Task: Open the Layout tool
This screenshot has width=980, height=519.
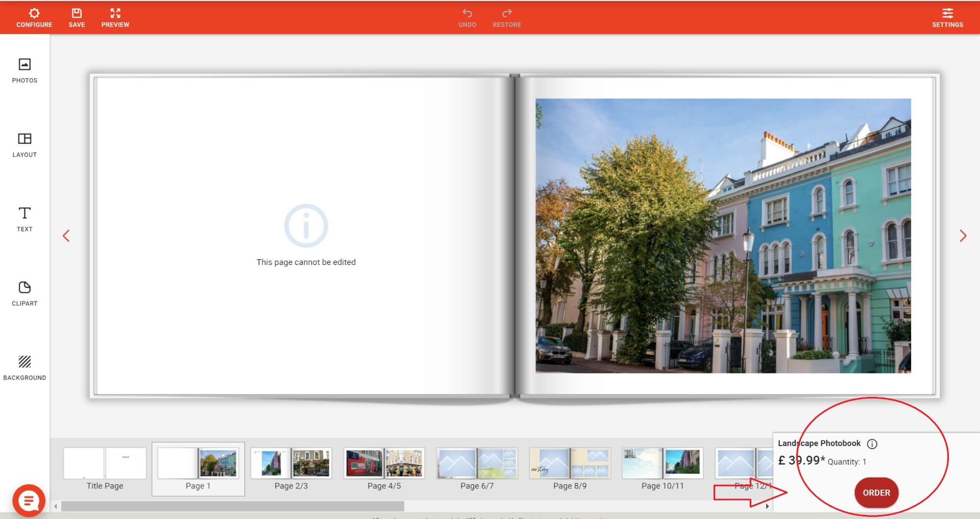Action: click(24, 145)
